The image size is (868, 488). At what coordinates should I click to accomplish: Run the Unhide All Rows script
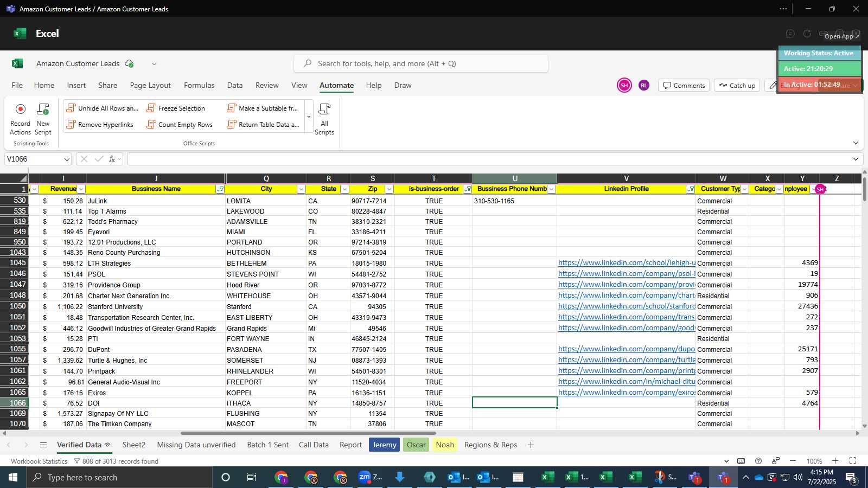point(102,108)
